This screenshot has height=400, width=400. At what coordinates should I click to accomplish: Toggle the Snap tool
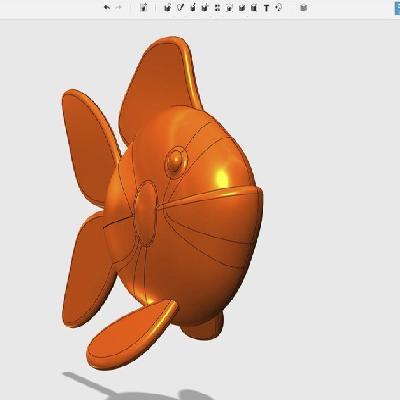pyautogui.click(x=279, y=7)
